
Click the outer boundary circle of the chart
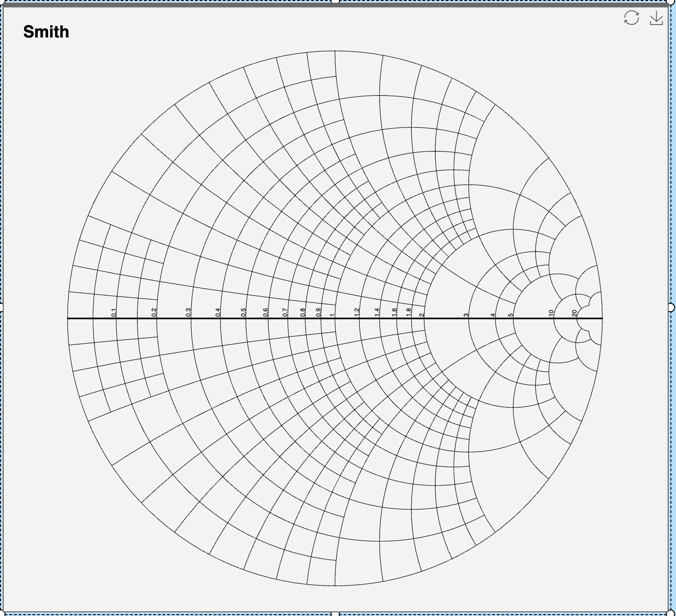coord(334,50)
